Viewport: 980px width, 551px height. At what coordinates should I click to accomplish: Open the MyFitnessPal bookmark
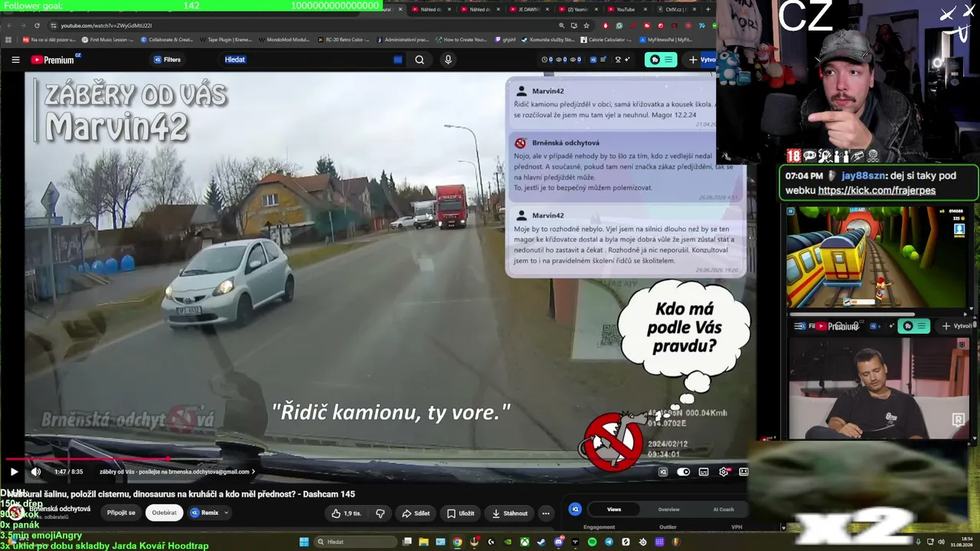[666, 40]
